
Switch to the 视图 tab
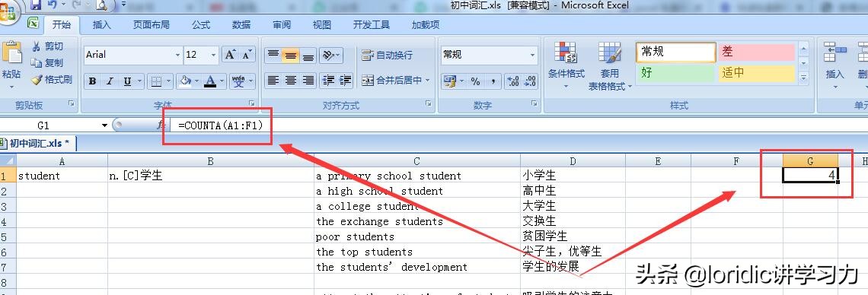(x=321, y=25)
